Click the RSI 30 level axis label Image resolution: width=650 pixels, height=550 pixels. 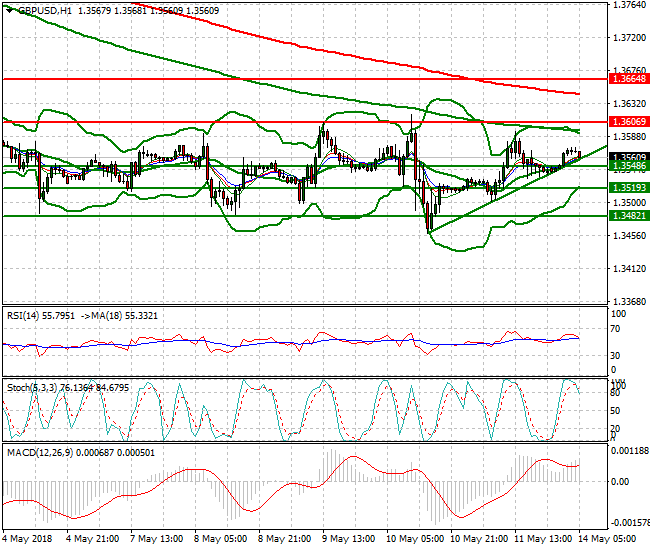pos(616,356)
